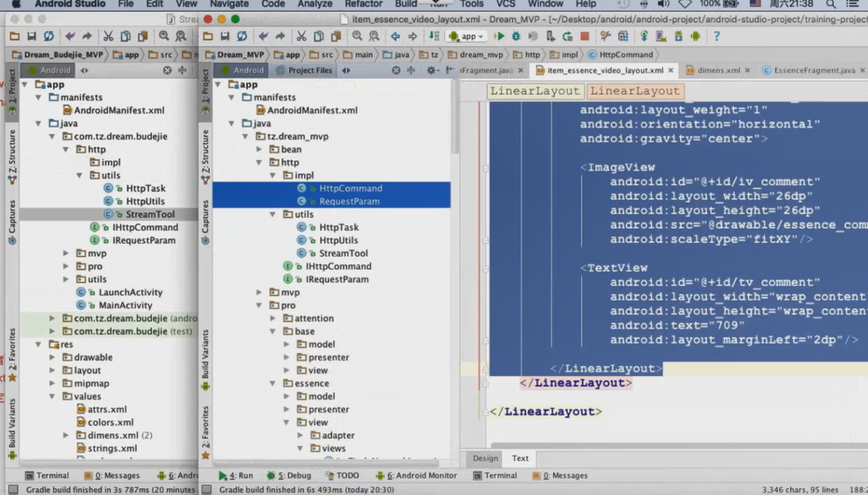Image resolution: width=868 pixels, height=495 pixels.
Task: Click Sync icon in Dream_MVP window toolbar
Action: point(242,36)
